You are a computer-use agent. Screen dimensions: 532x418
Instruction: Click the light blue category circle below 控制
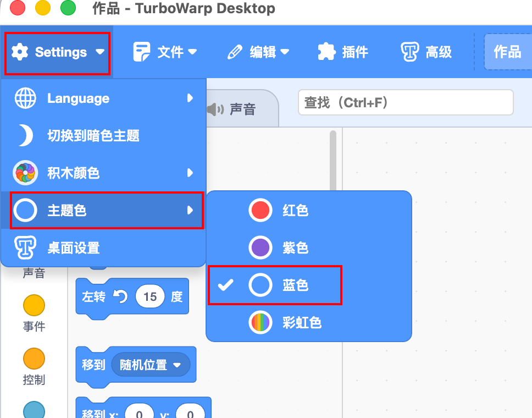34,410
